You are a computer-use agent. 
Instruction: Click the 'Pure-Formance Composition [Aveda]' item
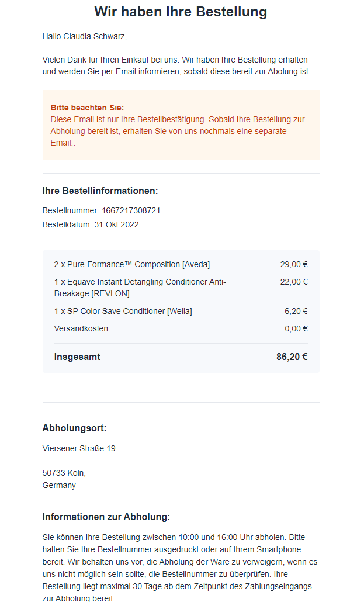click(132, 265)
